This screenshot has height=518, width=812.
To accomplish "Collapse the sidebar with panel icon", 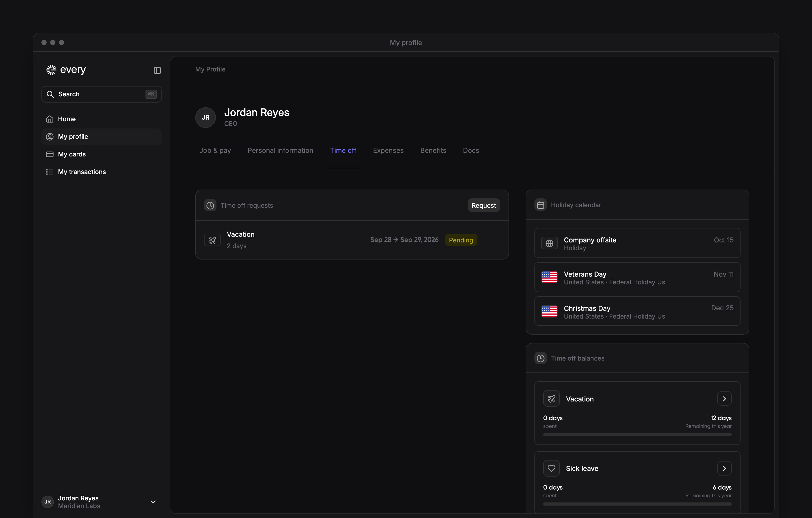I will 157,70.
